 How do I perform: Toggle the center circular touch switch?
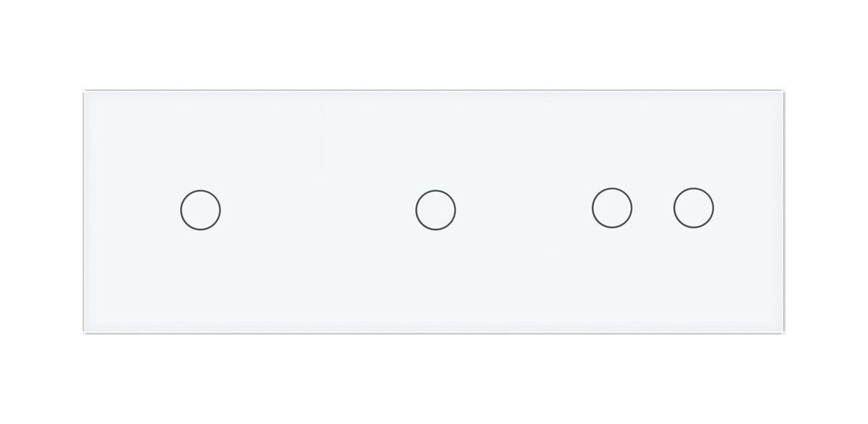tap(435, 210)
